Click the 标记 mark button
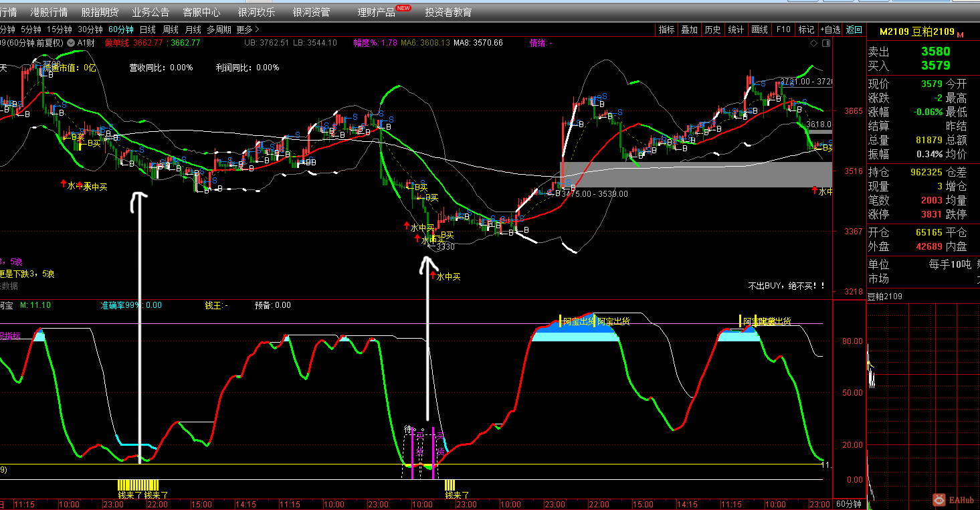This screenshot has height=510, width=980. 806,29
